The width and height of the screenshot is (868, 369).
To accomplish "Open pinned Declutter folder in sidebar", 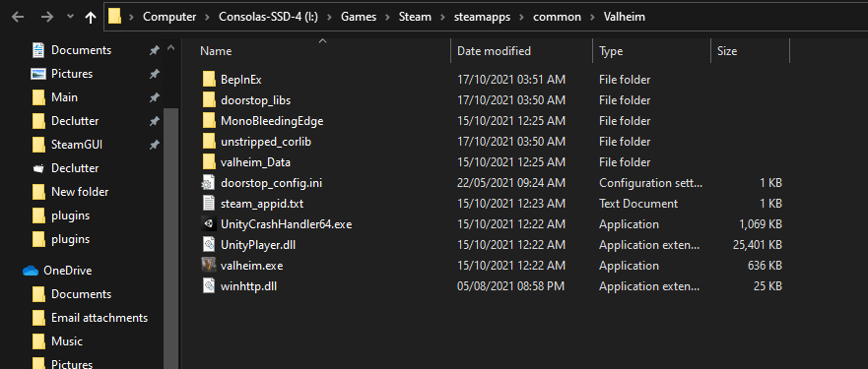I will pyautogui.click(x=75, y=121).
